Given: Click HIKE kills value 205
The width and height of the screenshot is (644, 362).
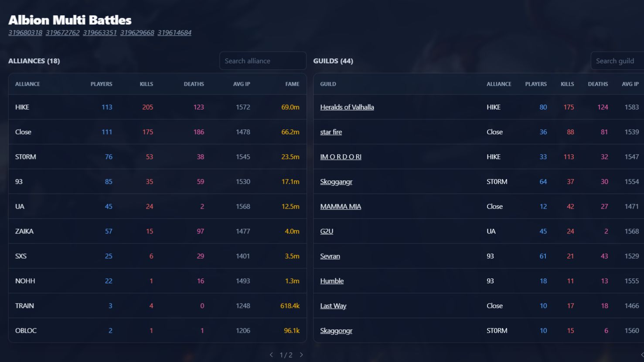Looking at the screenshot, I should 148,107.
